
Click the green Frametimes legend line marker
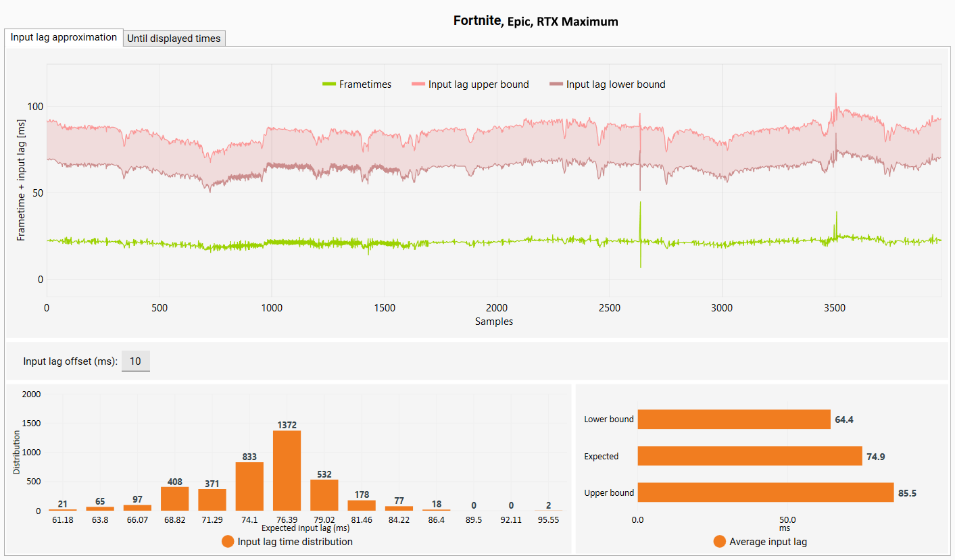tap(328, 84)
